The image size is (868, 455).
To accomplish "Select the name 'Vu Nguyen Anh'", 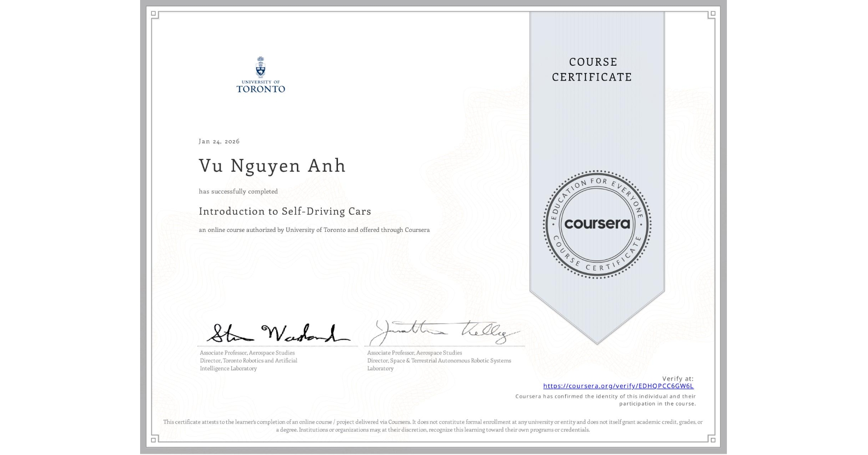I will click(x=272, y=166).
